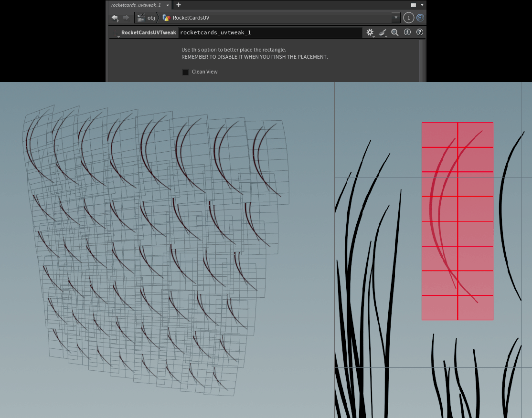Expand the network path history dropdown
This screenshot has width=532, height=418.
point(396,18)
